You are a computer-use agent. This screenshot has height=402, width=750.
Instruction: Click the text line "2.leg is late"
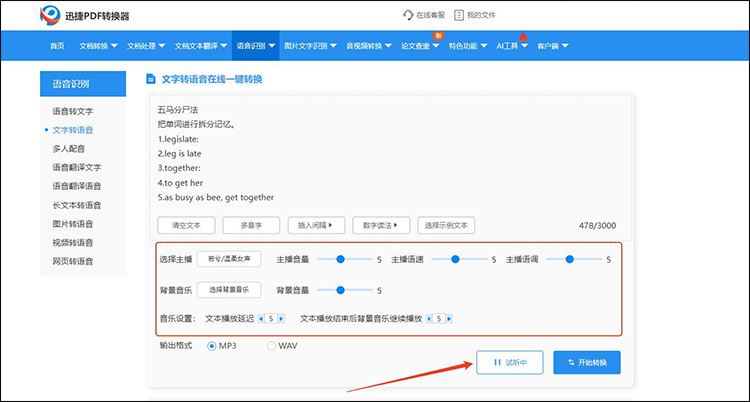point(179,154)
